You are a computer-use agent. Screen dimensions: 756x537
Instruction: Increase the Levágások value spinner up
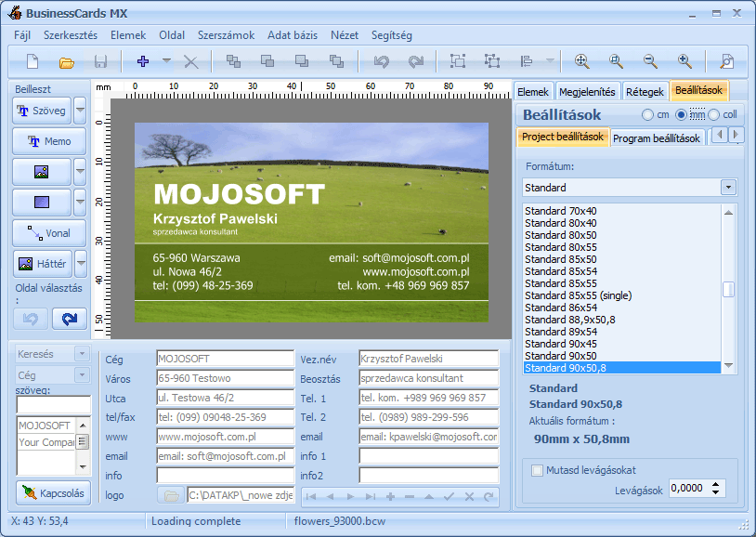click(715, 484)
